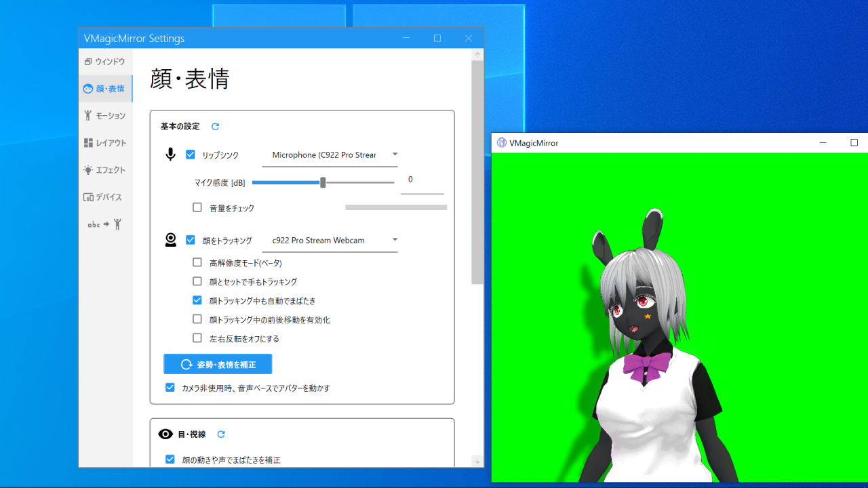Reset the 基本の設定 section with its refresh icon
The width and height of the screenshot is (868, 488).
click(216, 127)
